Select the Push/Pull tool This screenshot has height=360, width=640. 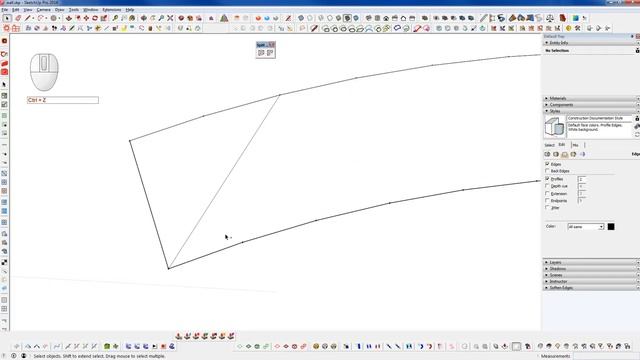[x=69, y=18]
